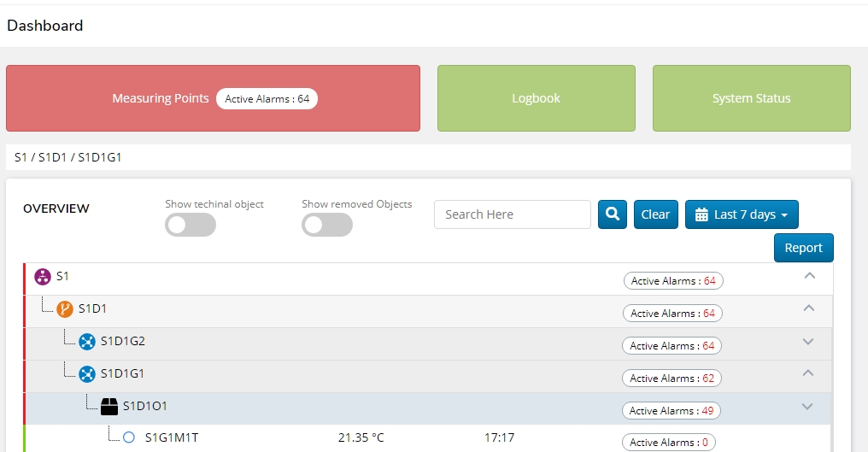The height and width of the screenshot is (452, 868).
Task: Collapse the S1 tree row chevron
Action: click(810, 276)
